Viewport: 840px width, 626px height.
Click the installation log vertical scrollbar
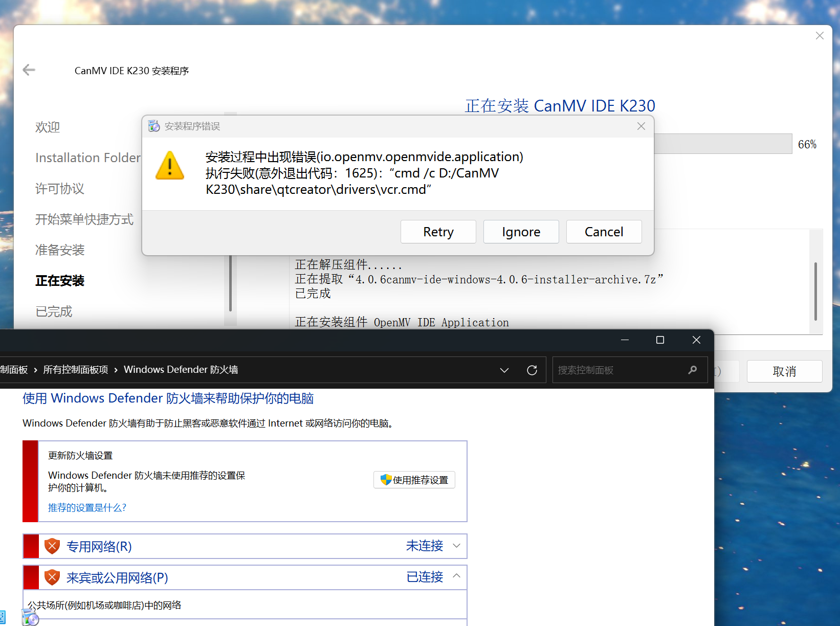[x=815, y=290]
